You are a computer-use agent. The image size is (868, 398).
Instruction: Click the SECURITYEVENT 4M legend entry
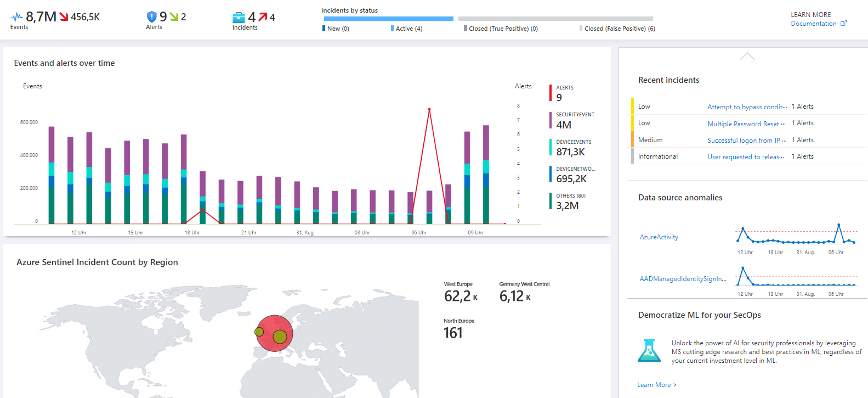coord(572,120)
